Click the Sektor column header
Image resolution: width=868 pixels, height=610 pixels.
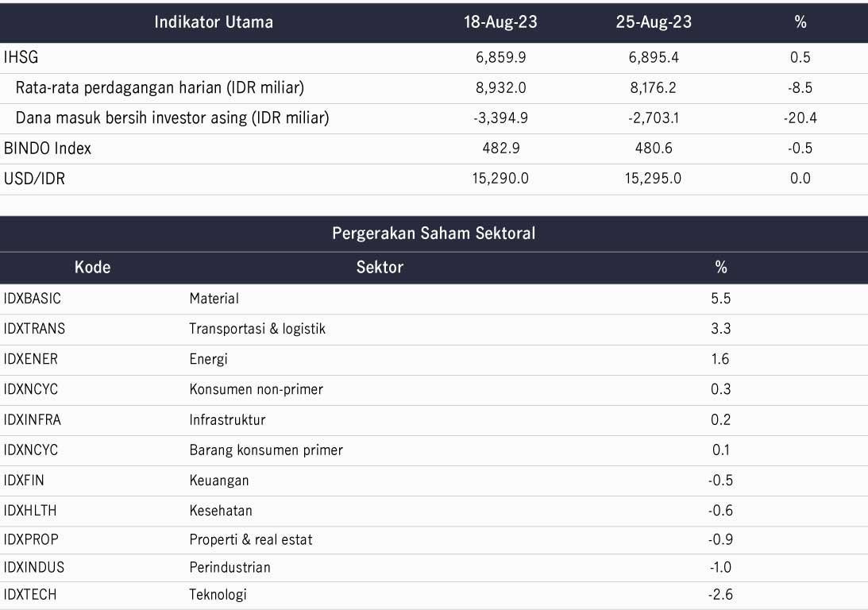pyautogui.click(x=380, y=268)
